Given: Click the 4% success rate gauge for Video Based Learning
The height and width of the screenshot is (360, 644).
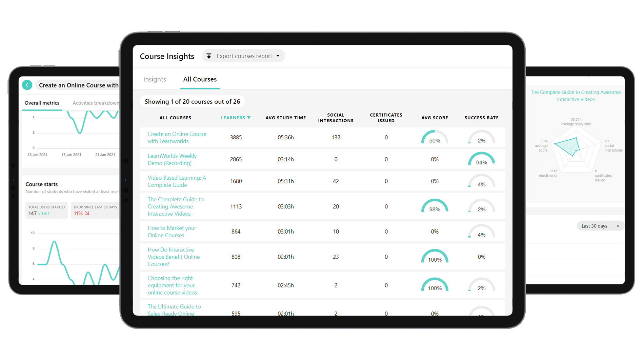Looking at the screenshot, I should point(481,181).
